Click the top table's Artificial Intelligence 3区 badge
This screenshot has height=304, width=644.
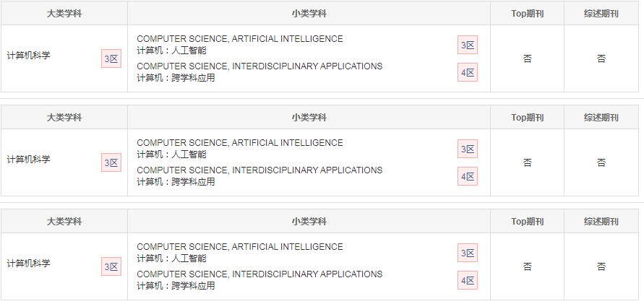468,45
